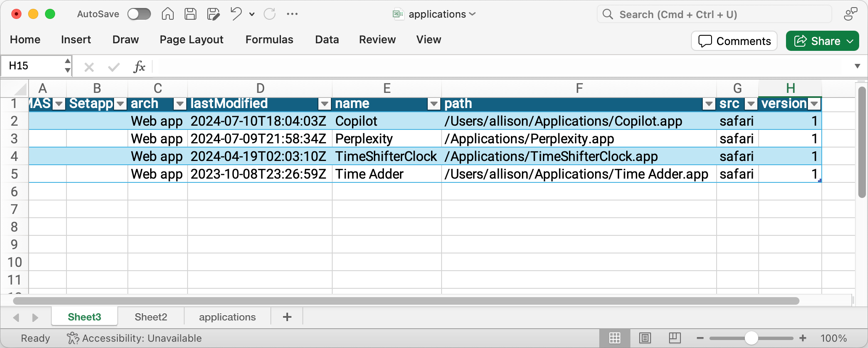Select the Sheet3 tab
Screen dimensions: 868x348
click(84, 317)
